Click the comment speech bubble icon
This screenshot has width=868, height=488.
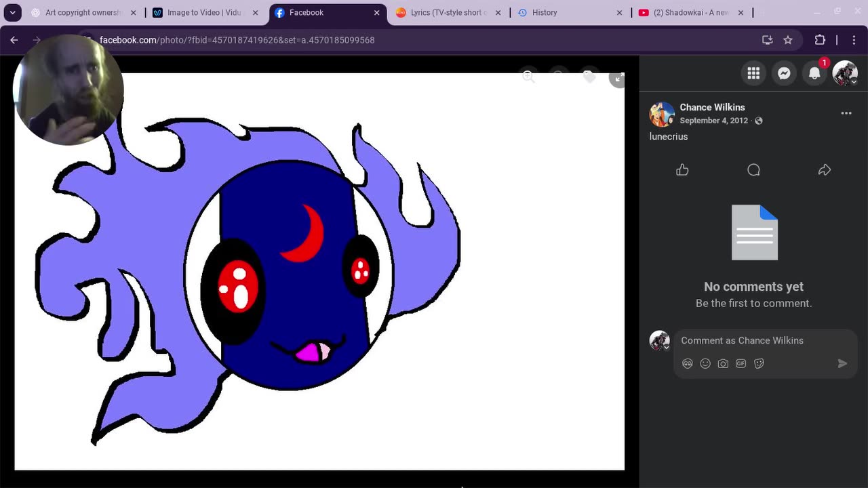(x=753, y=170)
